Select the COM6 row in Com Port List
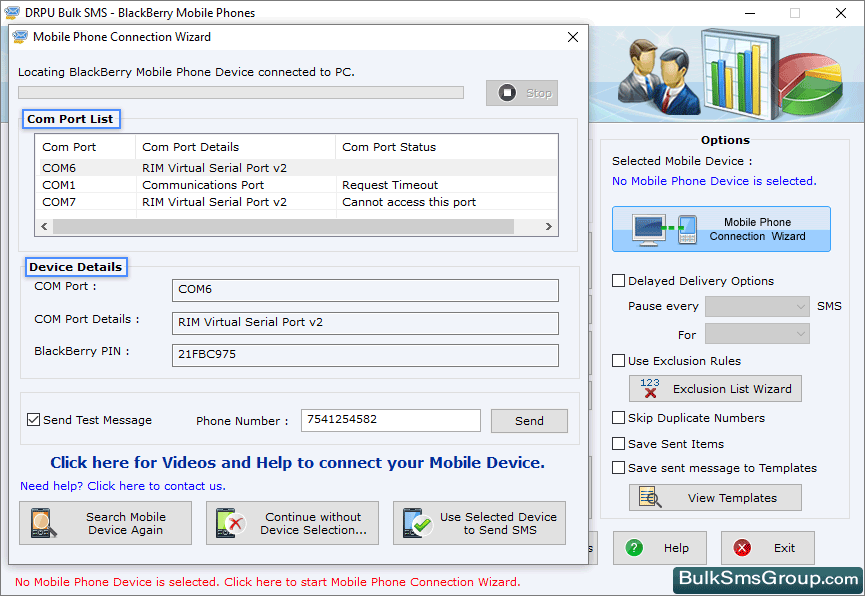Screen dimensions: 865x596 click(298, 168)
